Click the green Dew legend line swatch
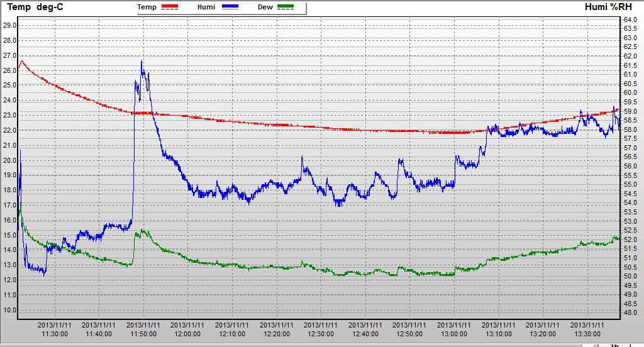 (286, 8)
